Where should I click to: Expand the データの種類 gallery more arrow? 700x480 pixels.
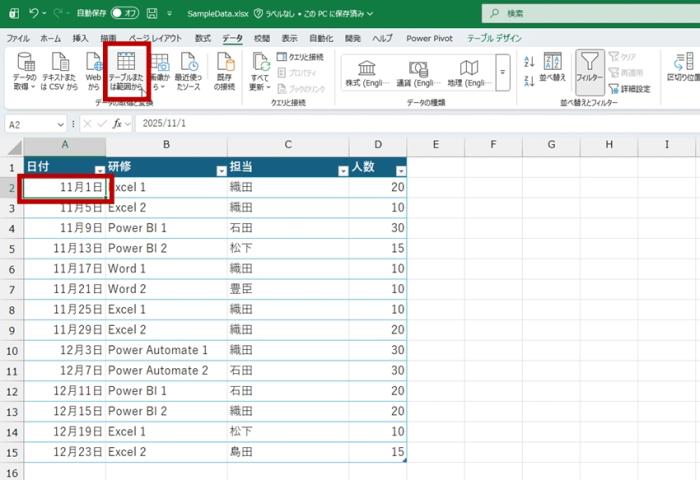(x=502, y=72)
